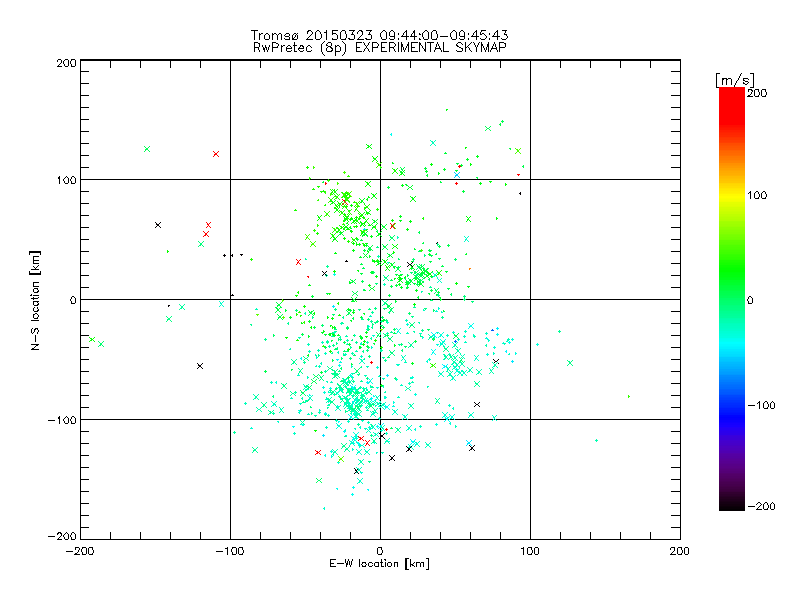The height and width of the screenshot is (600, 800).
Task: Click the '[m/s]' colorbar unit label
Action: (734, 80)
